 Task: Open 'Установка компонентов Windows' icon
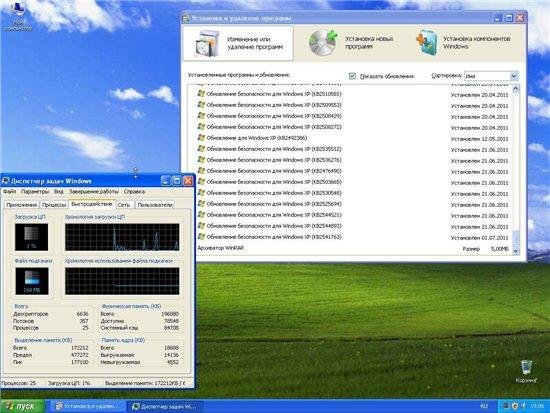pyautogui.click(x=427, y=43)
